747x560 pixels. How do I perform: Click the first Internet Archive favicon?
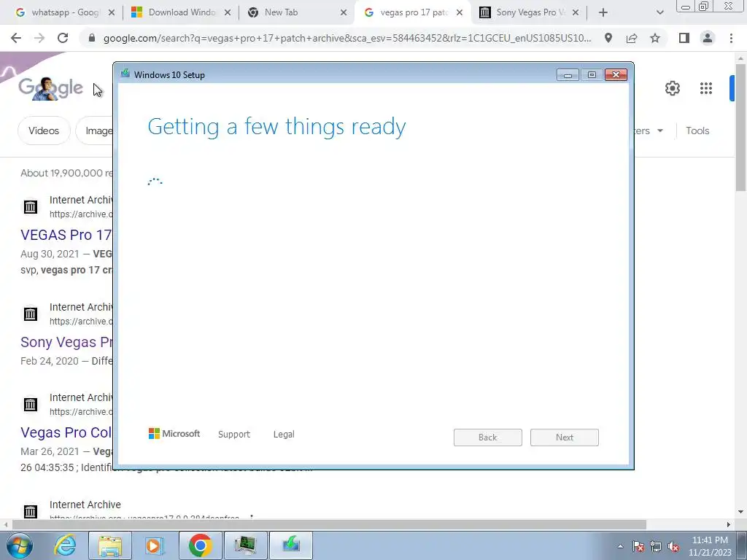tap(31, 206)
